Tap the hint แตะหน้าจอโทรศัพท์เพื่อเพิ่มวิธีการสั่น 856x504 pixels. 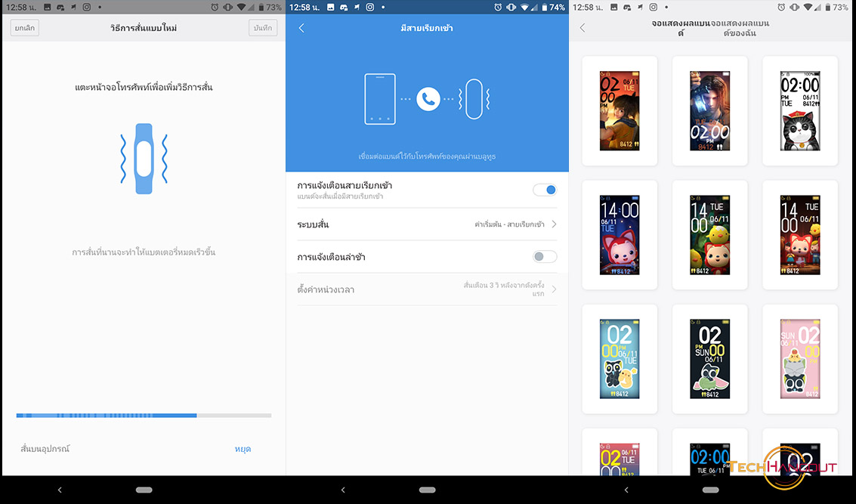click(144, 87)
